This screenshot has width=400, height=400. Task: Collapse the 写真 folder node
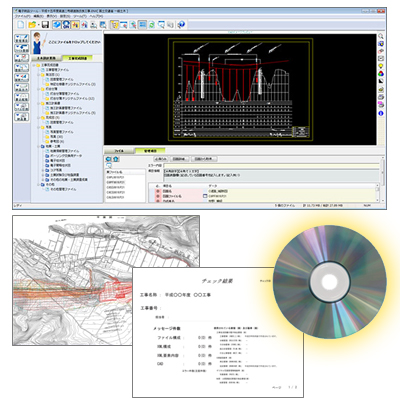pos(39,127)
